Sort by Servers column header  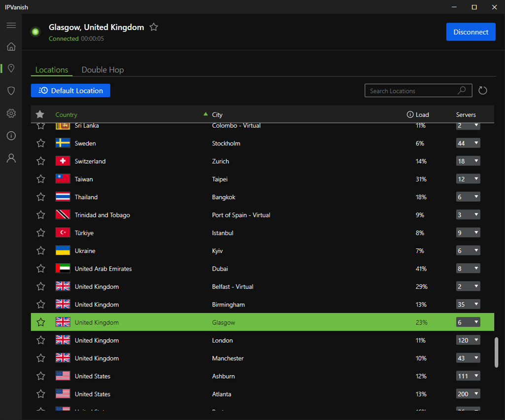click(x=466, y=114)
